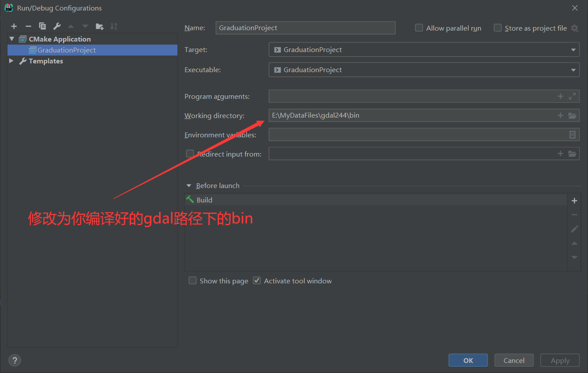Browse for Working directory folder

(572, 115)
